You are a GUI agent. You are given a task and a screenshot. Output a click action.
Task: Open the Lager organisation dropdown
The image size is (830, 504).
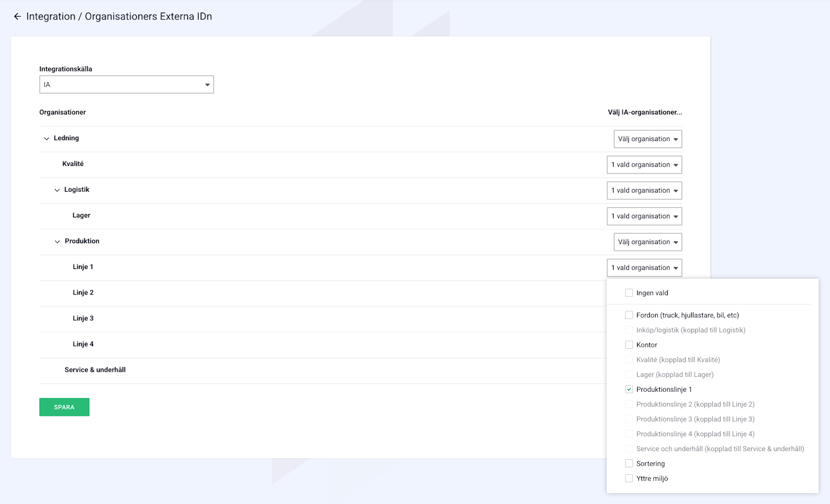point(644,216)
